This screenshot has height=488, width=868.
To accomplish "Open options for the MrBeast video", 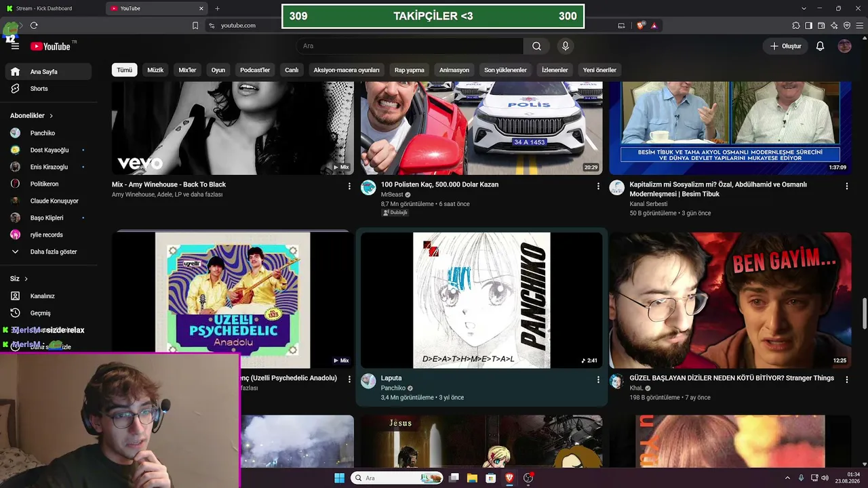I will click(598, 186).
